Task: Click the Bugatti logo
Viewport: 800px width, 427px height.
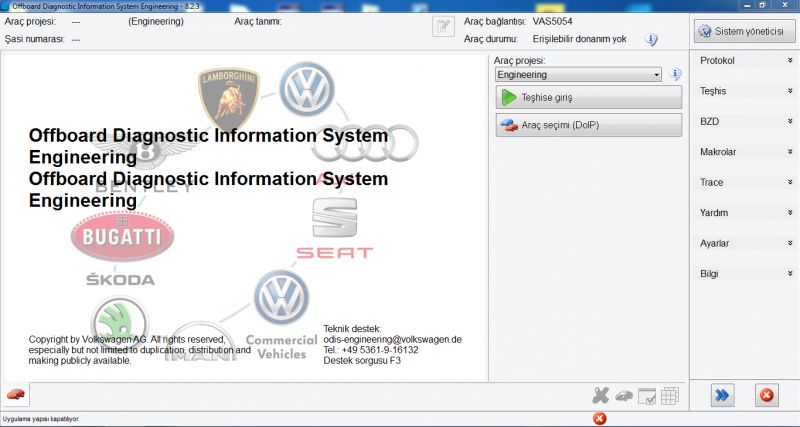Action: point(122,236)
